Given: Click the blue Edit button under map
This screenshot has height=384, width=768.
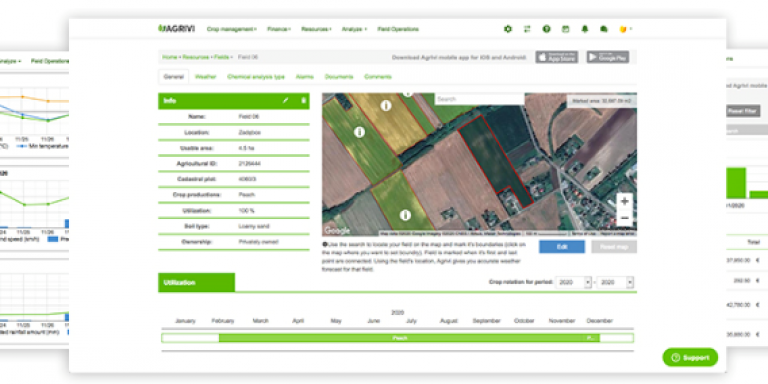Looking at the screenshot, I should (x=562, y=247).
